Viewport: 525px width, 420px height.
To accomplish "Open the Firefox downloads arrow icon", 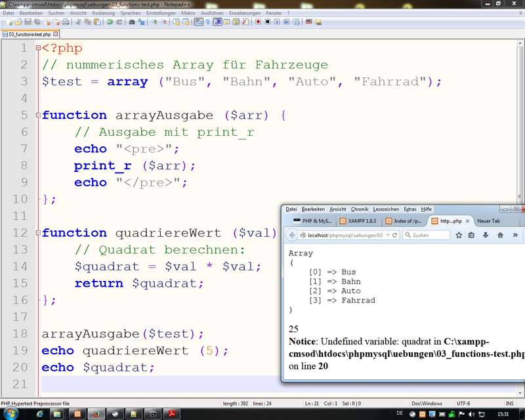I will click(x=486, y=235).
